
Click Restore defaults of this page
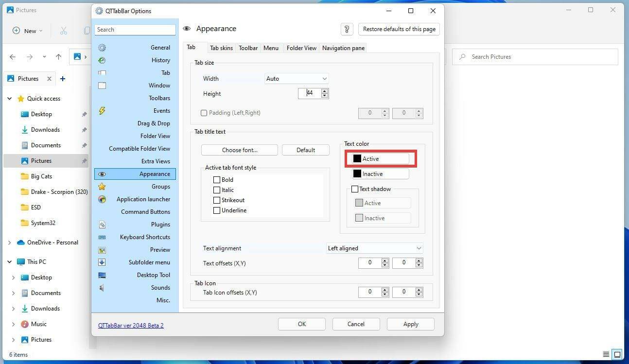tap(399, 29)
